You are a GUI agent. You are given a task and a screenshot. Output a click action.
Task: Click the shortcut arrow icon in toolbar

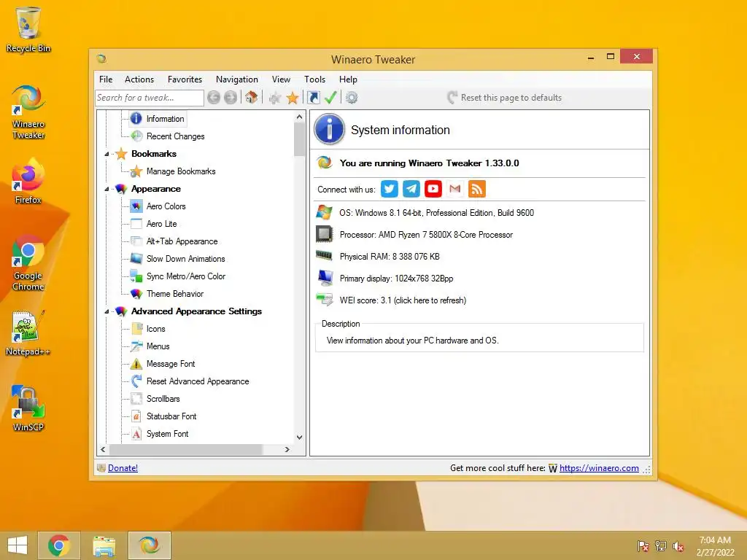(314, 98)
